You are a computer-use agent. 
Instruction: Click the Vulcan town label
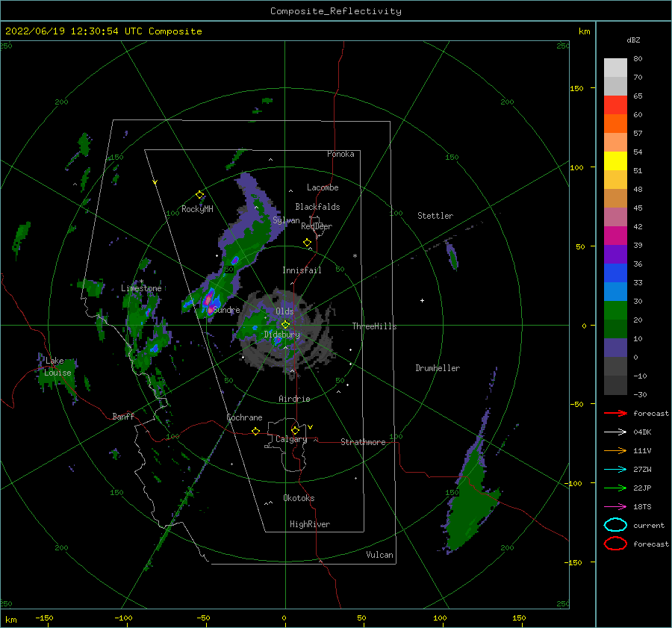(380, 555)
